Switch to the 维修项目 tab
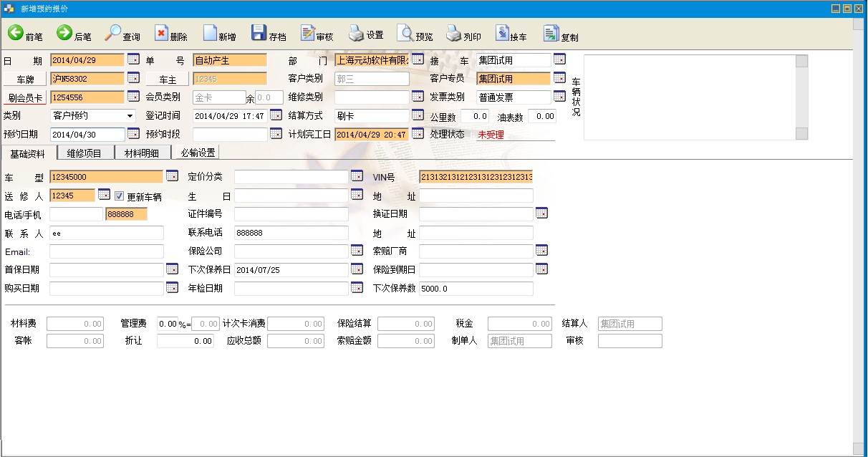Viewport: 868px width, 457px height. click(x=85, y=153)
